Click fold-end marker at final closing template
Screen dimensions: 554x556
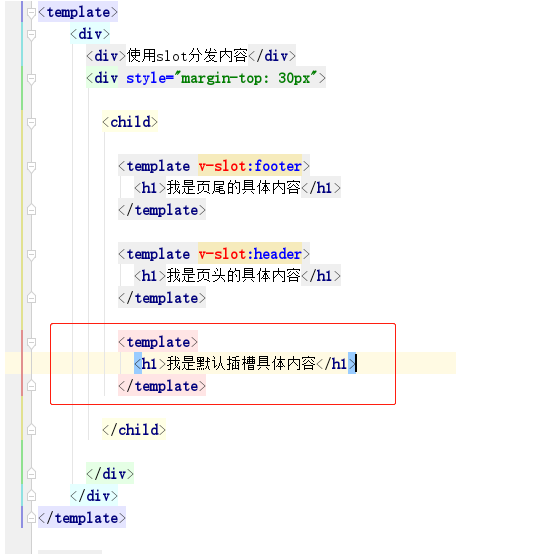pos(31,518)
